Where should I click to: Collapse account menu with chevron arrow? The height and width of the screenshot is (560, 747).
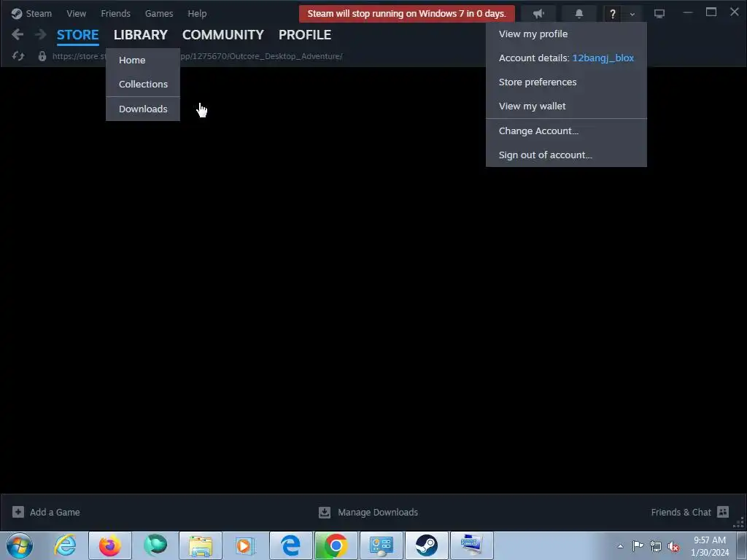click(x=632, y=15)
